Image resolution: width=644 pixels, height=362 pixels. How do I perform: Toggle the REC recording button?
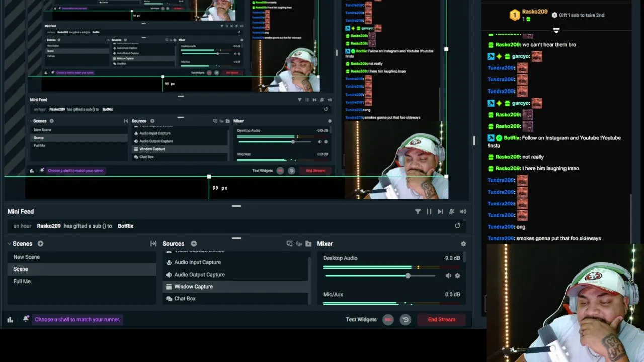click(x=388, y=319)
